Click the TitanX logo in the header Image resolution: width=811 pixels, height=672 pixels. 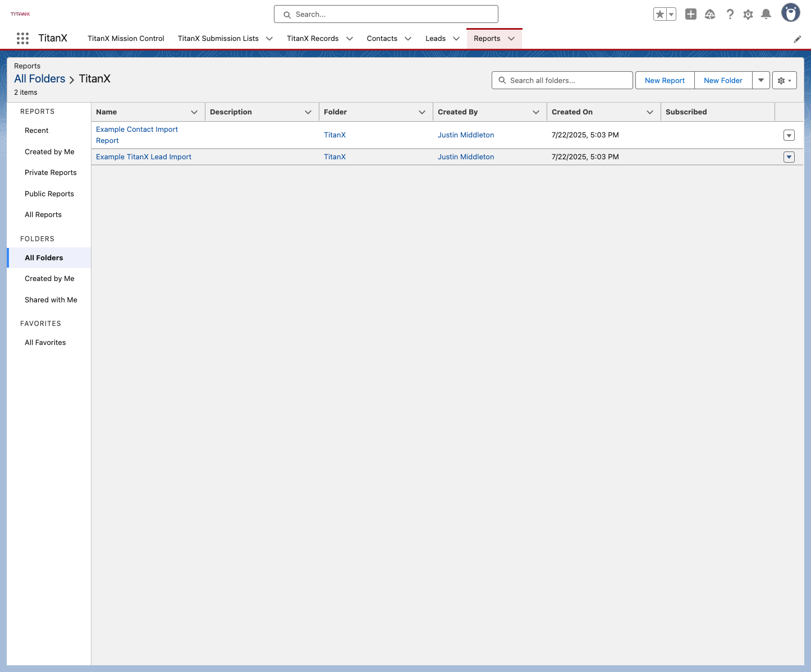pos(20,14)
